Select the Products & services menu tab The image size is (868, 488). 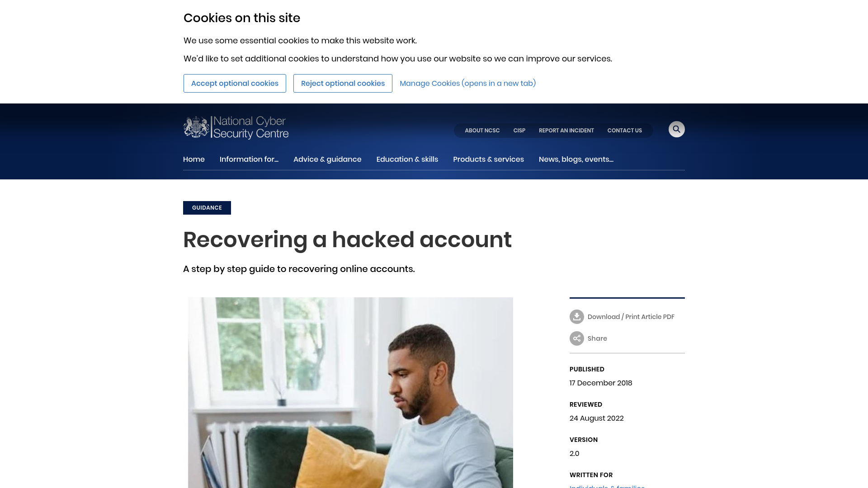pyautogui.click(x=489, y=159)
